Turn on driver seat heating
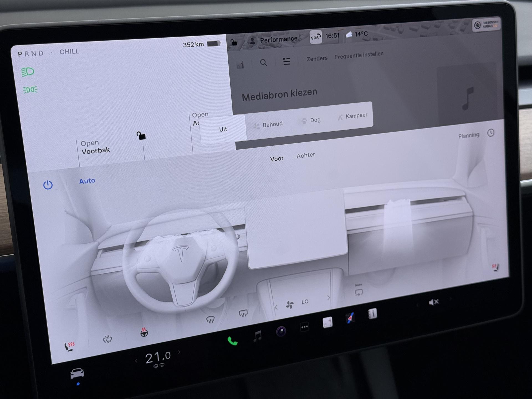Viewport: 532px width, 399px height. pyautogui.click(x=69, y=346)
